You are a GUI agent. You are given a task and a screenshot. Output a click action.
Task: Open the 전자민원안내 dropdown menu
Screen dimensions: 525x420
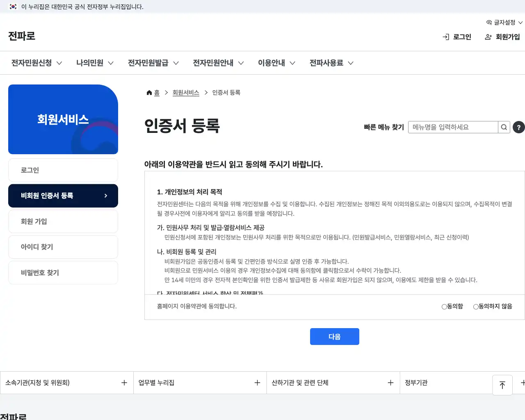[x=219, y=63]
